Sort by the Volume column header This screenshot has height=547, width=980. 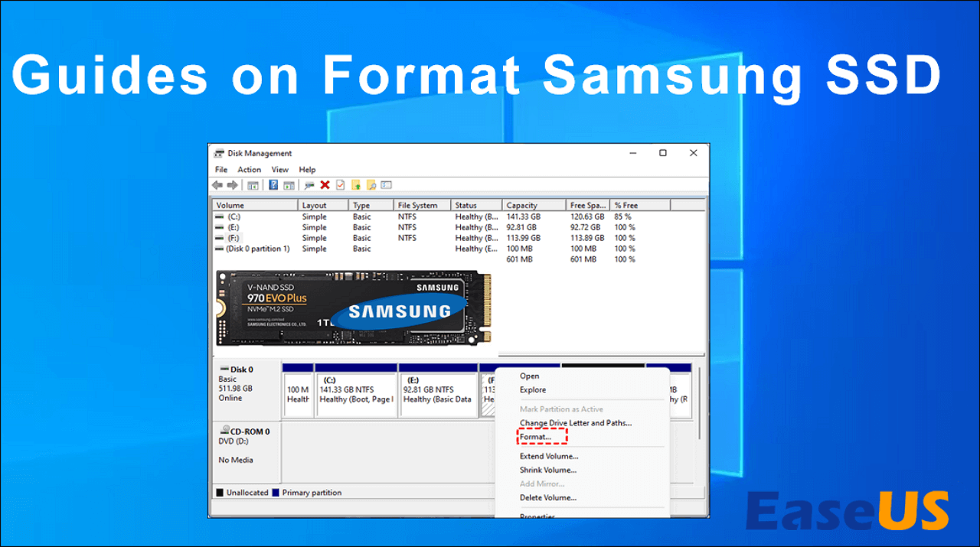pyautogui.click(x=255, y=205)
